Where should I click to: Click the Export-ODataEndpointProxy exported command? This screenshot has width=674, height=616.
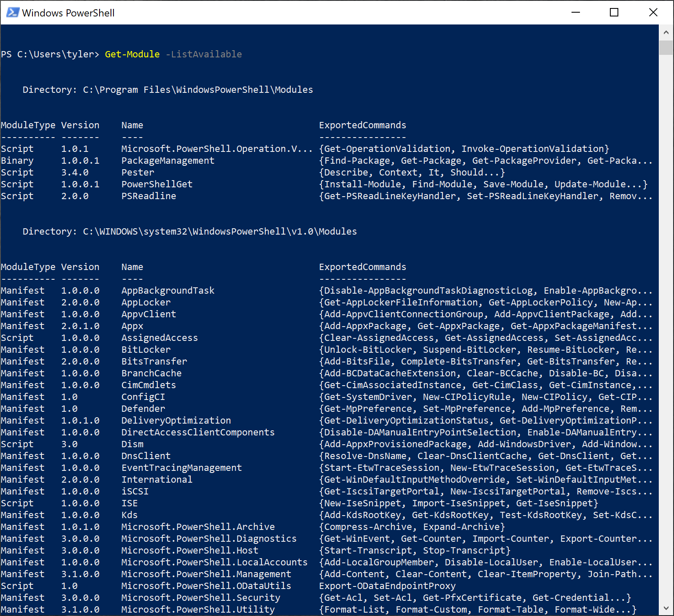click(388, 586)
